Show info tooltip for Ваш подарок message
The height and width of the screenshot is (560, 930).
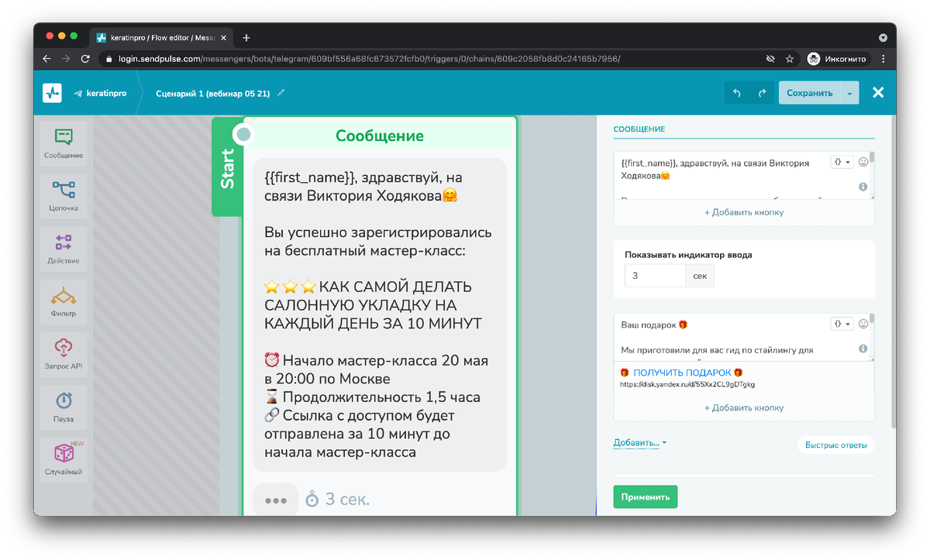tap(863, 349)
